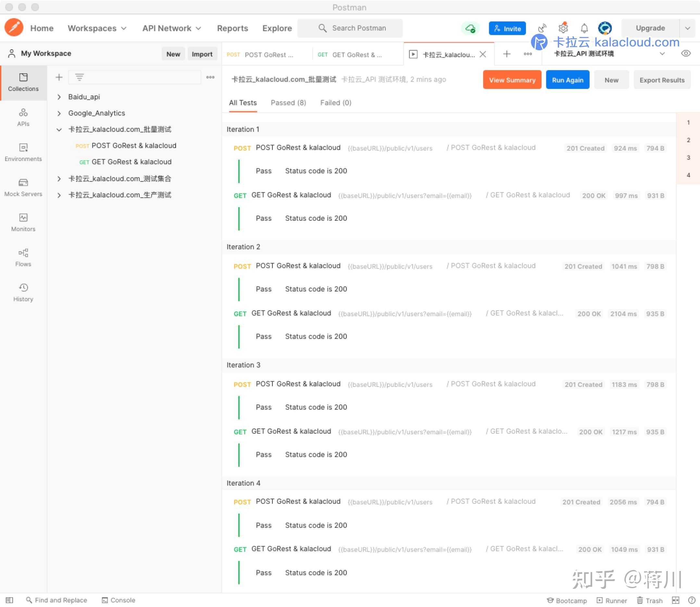Screen dimensions: 700x607
Task: Select the APIs icon in sidebar
Action: point(23,117)
